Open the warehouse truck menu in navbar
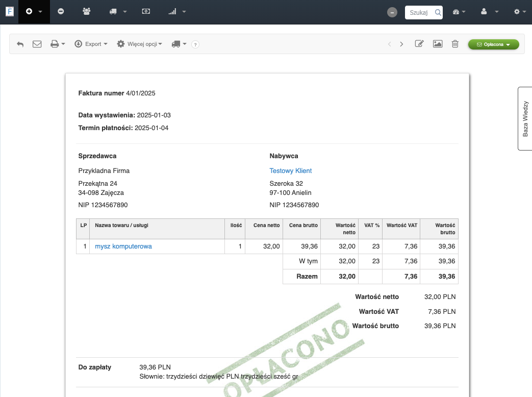The image size is (532, 397). (118, 12)
